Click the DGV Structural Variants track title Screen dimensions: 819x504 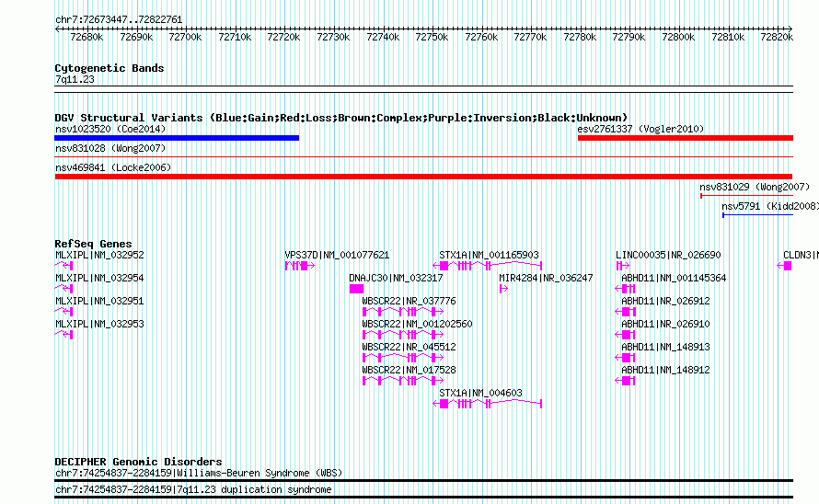click(x=341, y=118)
